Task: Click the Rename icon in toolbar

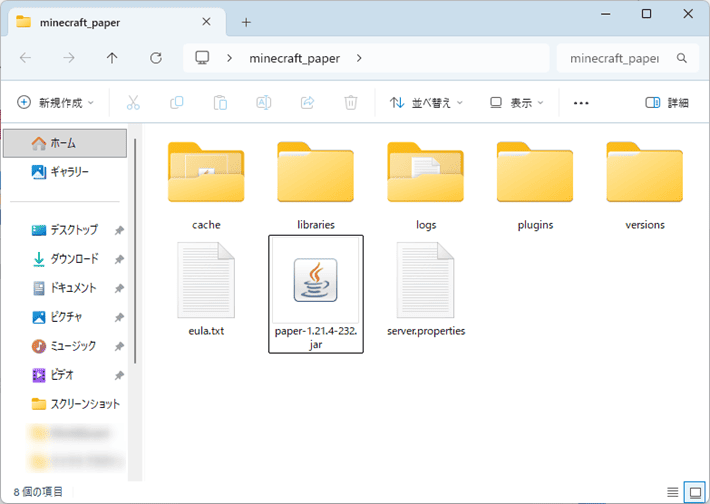Action: click(x=264, y=103)
